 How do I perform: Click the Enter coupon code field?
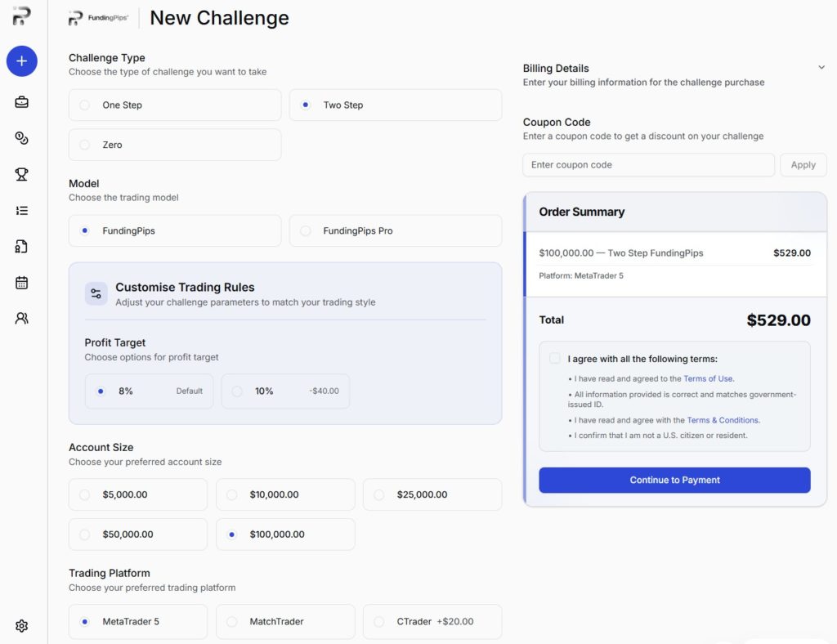[x=648, y=165]
